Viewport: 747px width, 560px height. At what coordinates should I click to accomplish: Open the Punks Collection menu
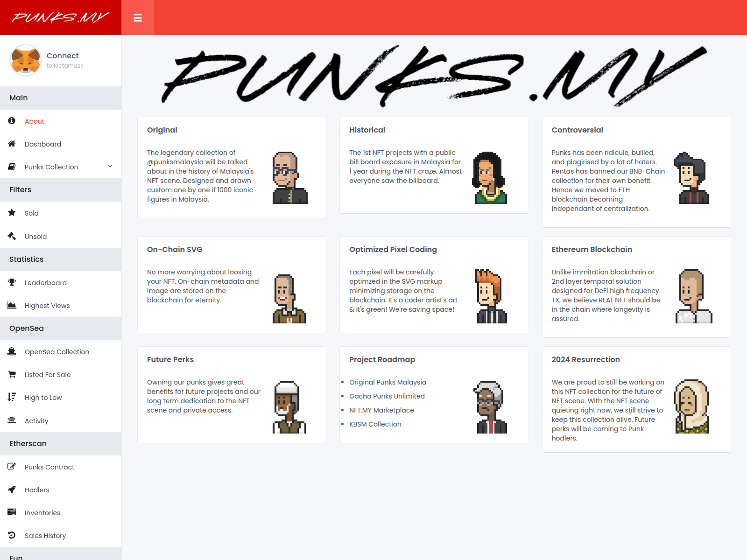click(x=61, y=167)
